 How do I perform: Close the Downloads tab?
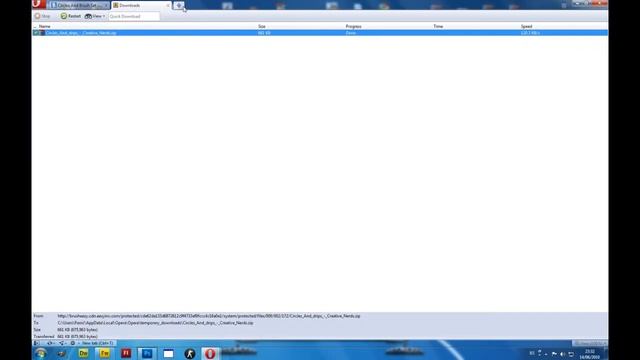tap(168, 5)
